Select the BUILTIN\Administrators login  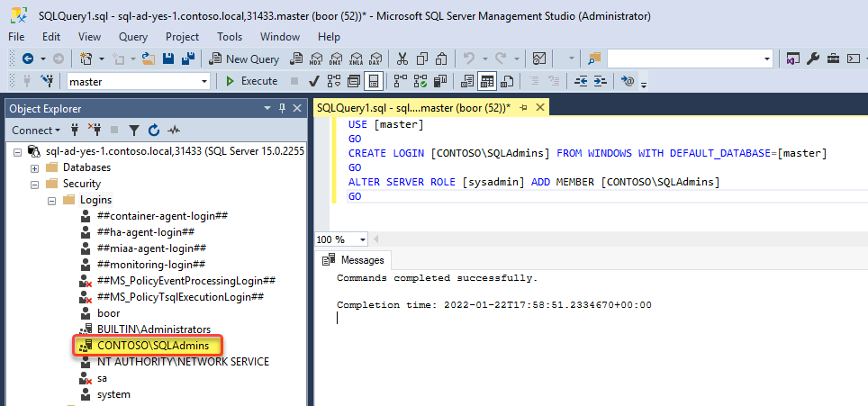[154, 329]
